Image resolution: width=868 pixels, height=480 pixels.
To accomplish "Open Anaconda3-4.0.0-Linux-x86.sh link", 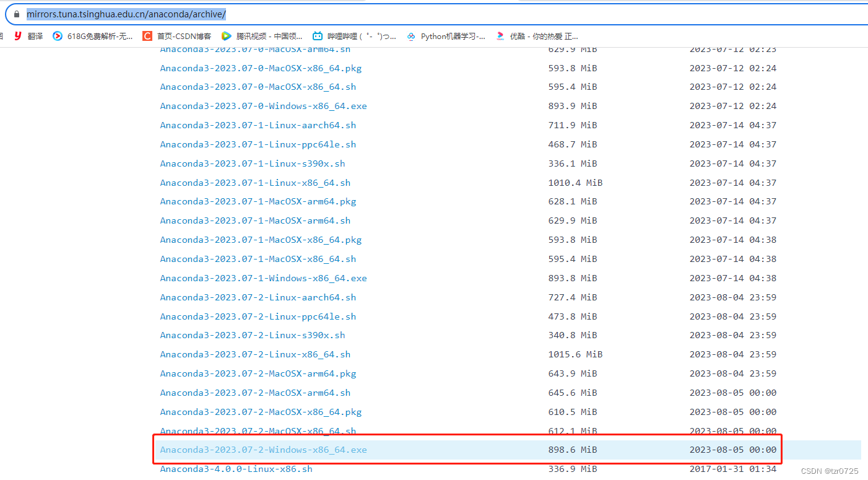I will click(x=236, y=469).
